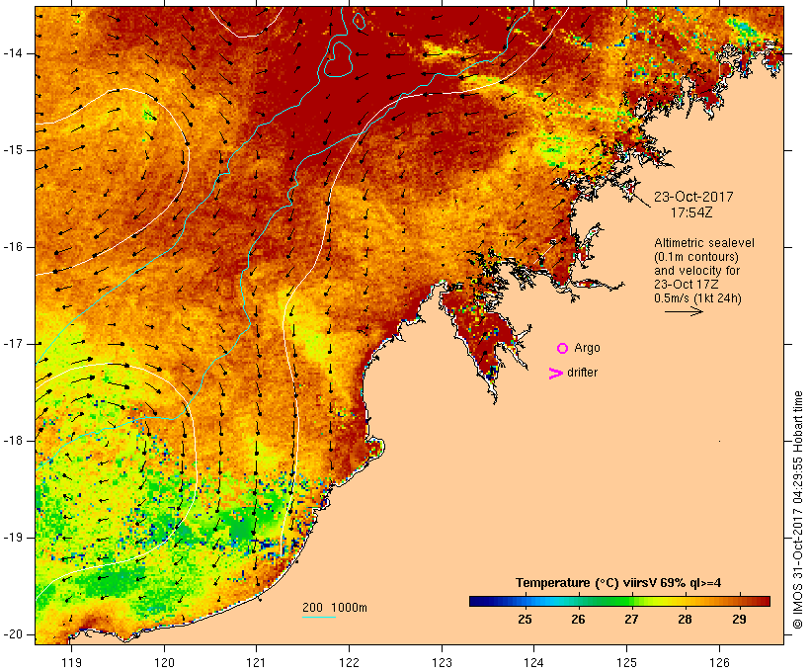The width and height of the screenshot is (810, 672).
Task: Click the longitude label 120
Action: [164, 662]
